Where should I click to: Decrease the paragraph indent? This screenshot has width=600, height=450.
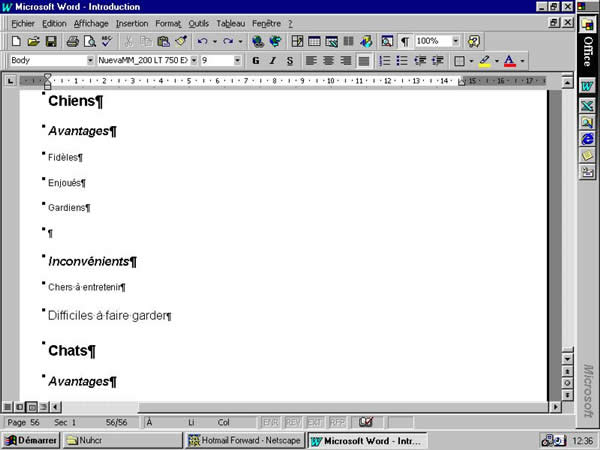coord(420,60)
